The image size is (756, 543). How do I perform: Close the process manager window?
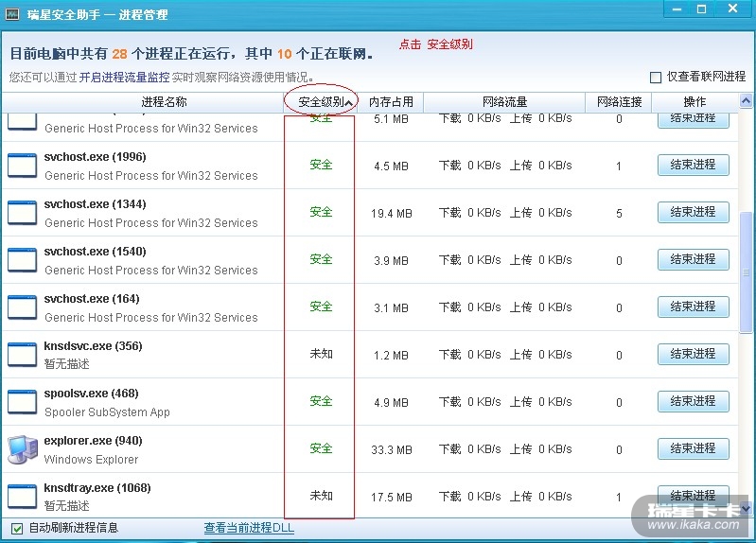[x=733, y=9]
